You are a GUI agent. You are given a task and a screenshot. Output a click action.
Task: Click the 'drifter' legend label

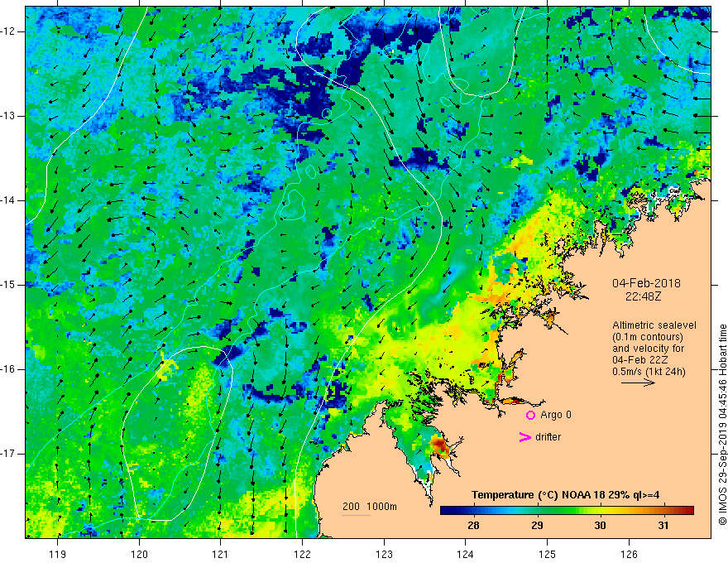(548, 437)
